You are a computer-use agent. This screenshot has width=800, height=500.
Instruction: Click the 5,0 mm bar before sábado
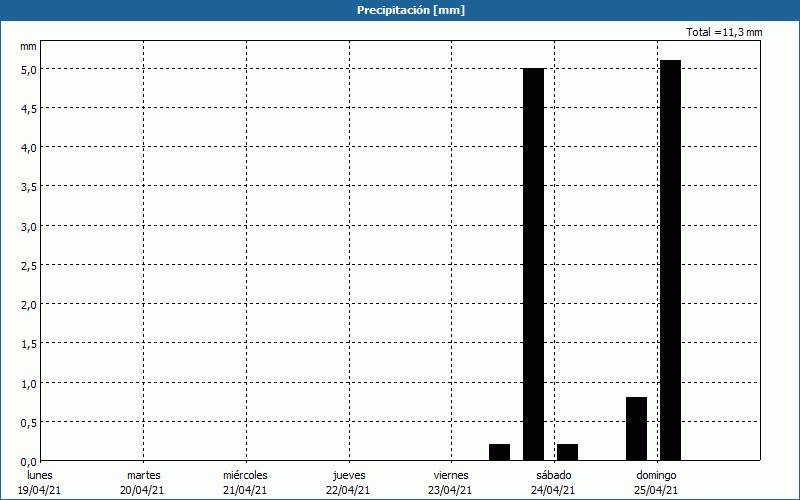[533, 264]
